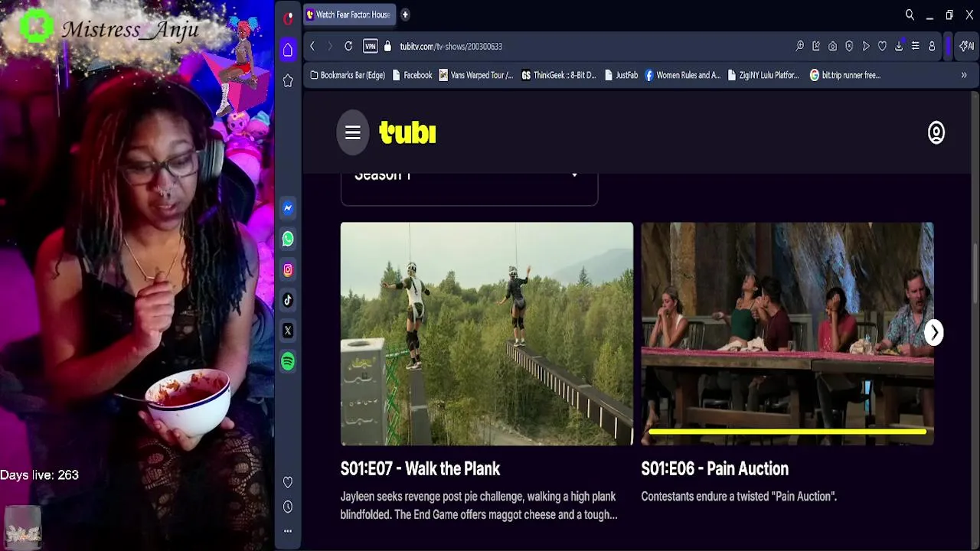This screenshot has width=980, height=551.
Task: Open the Aria AI button
Action: coord(966,46)
